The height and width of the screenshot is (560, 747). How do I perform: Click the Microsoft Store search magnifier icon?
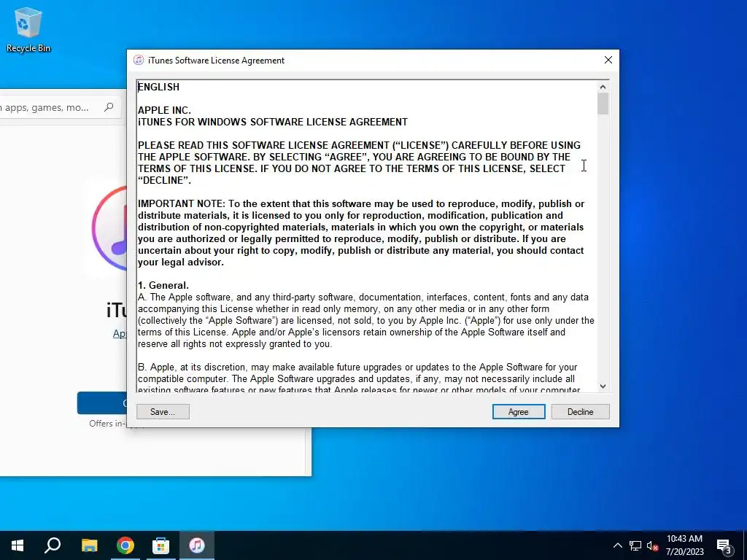[109, 107]
